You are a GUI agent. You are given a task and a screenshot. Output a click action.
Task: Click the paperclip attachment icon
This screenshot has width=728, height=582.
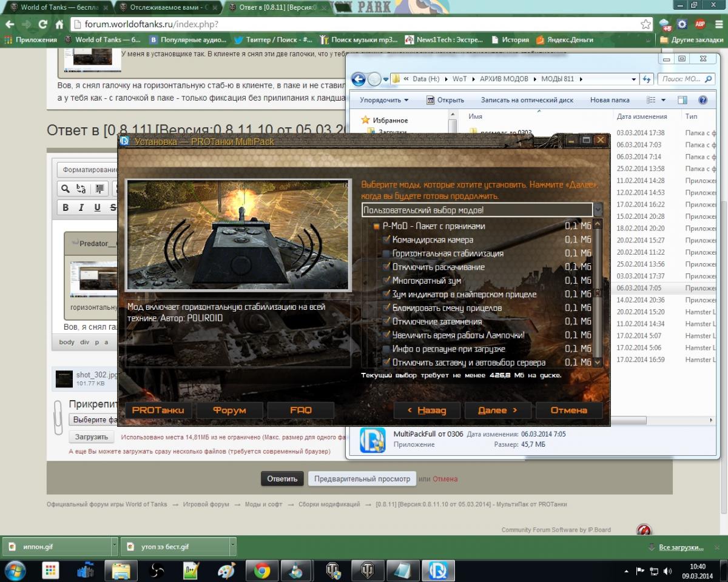coord(58,416)
